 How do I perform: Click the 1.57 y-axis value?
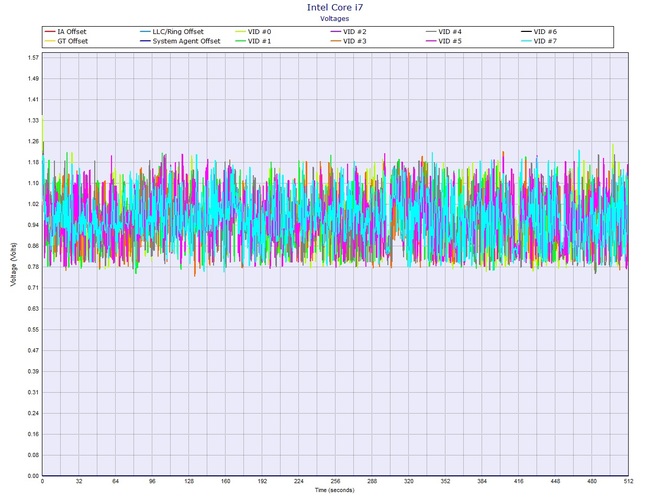33,58
